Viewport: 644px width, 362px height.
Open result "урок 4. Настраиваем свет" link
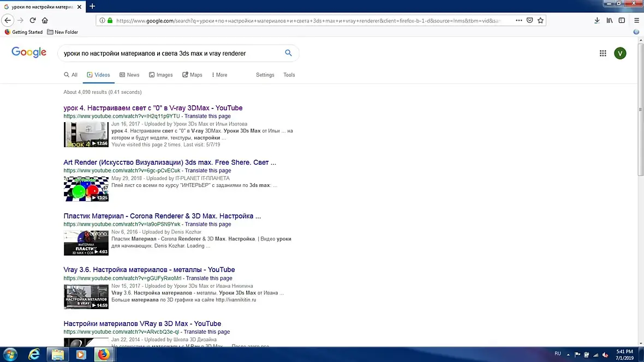153,108
